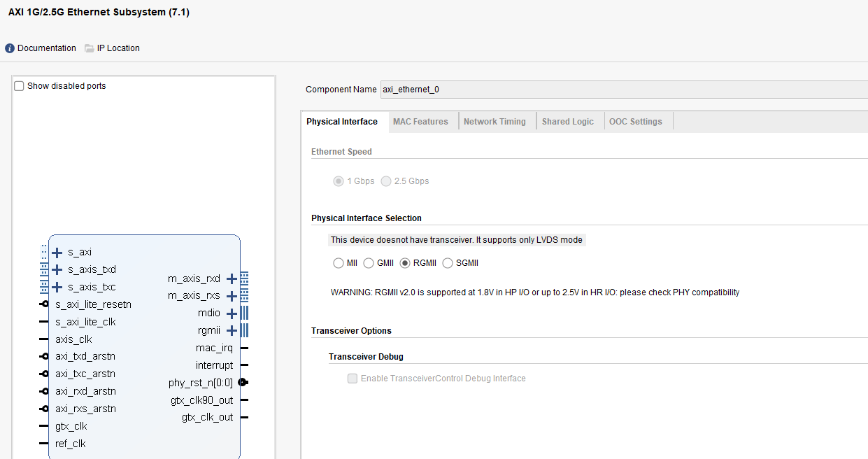Expand the m_axis_rxd port plus icon
This screenshot has height=459, width=868.
pos(232,278)
